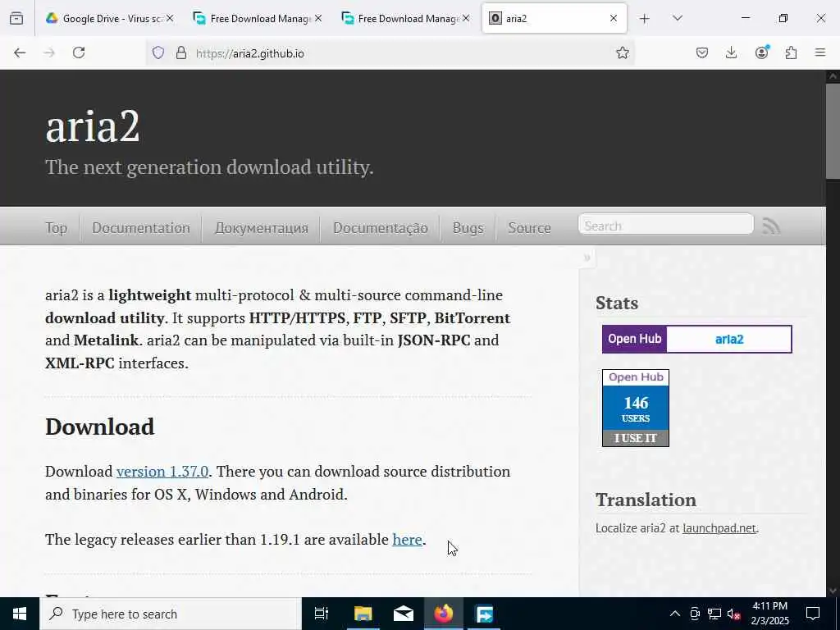Open Firefox application hamburger menu

click(x=820, y=52)
